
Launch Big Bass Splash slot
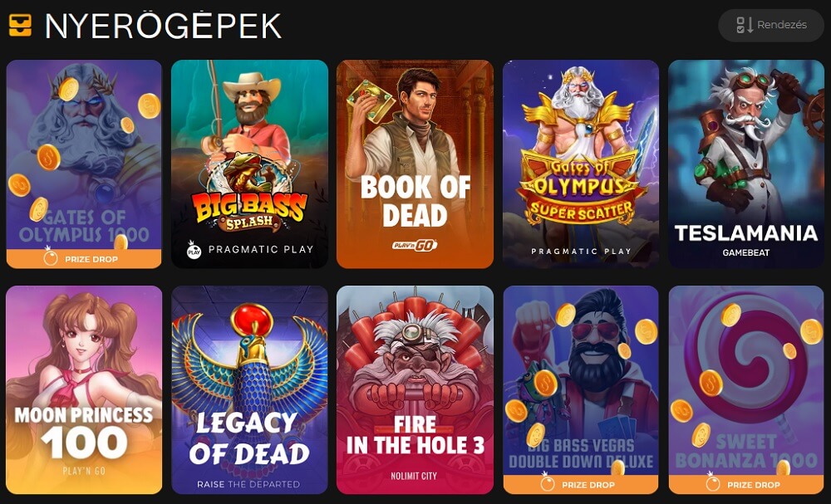pyautogui.click(x=249, y=164)
